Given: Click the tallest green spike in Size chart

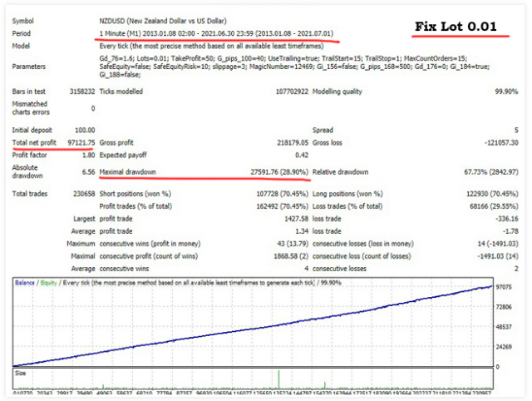Looking at the screenshot, I should (279, 379).
